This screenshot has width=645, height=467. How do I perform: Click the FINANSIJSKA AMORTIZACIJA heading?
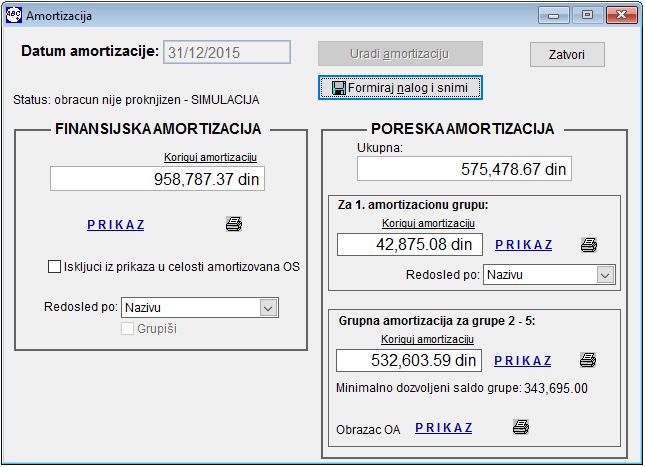click(158, 129)
